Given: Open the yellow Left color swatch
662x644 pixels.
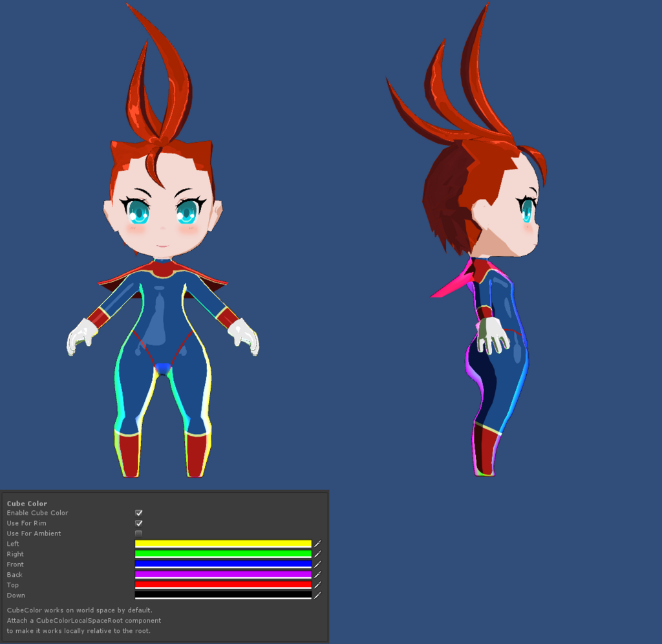Looking at the screenshot, I should coord(223,544).
